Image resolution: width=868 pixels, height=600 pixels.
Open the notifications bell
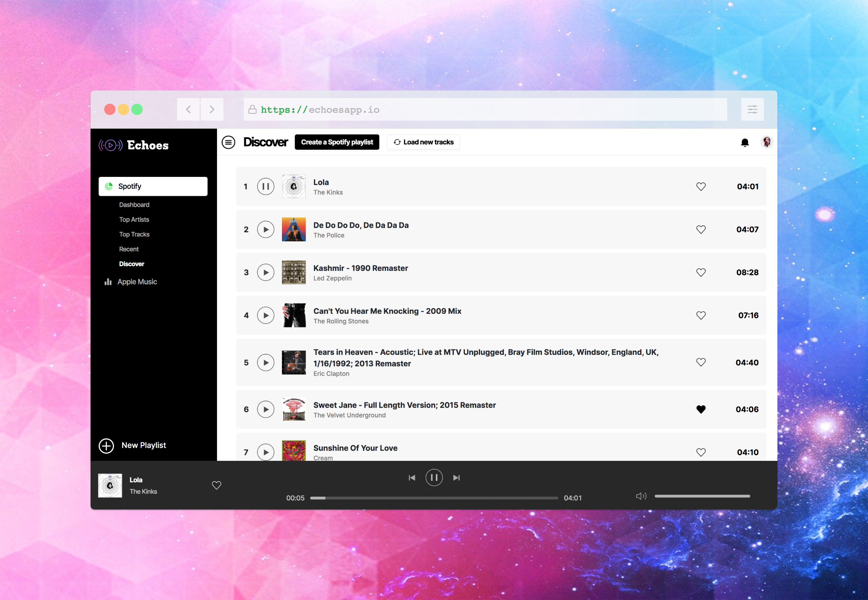tap(745, 143)
